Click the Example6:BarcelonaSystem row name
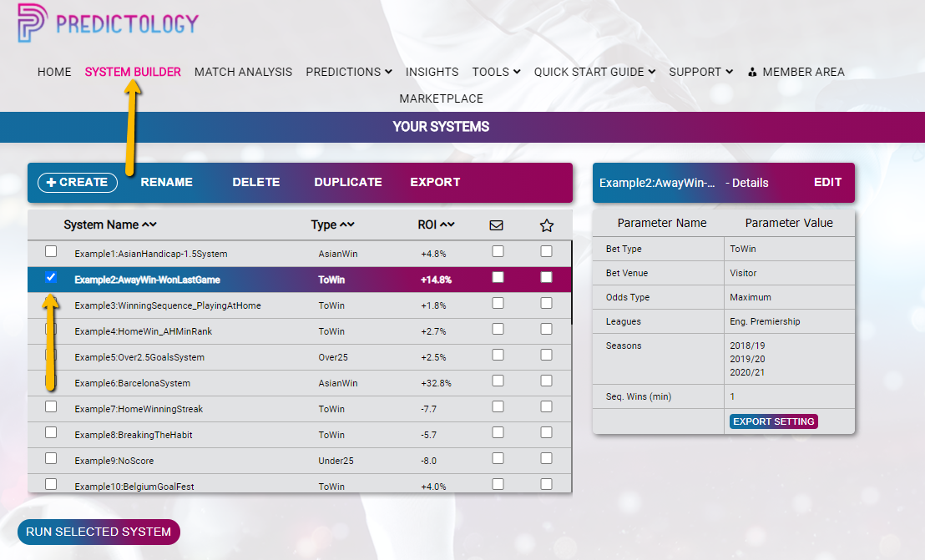This screenshot has height=560, width=925. coord(132,383)
